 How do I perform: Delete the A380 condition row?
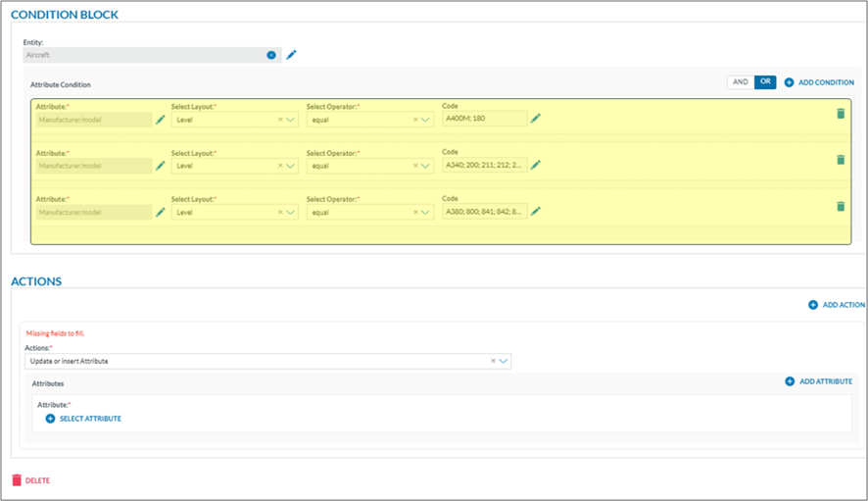(840, 206)
